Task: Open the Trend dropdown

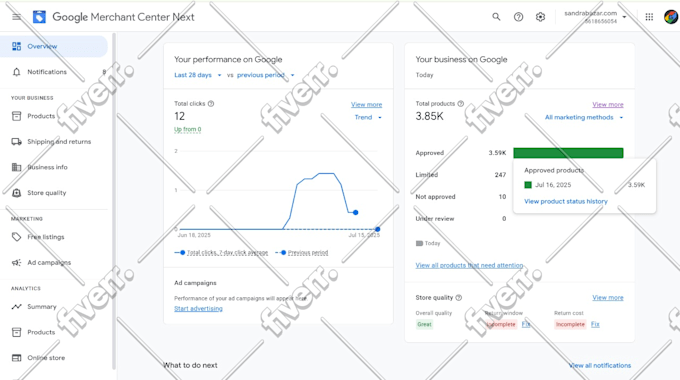Action: 368,118
